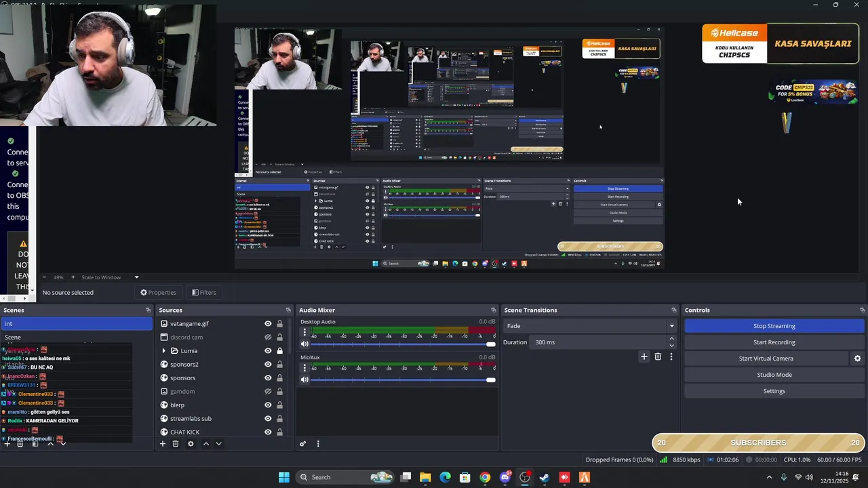Expand the Lumia group
The image size is (868, 488).
click(163, 351)
